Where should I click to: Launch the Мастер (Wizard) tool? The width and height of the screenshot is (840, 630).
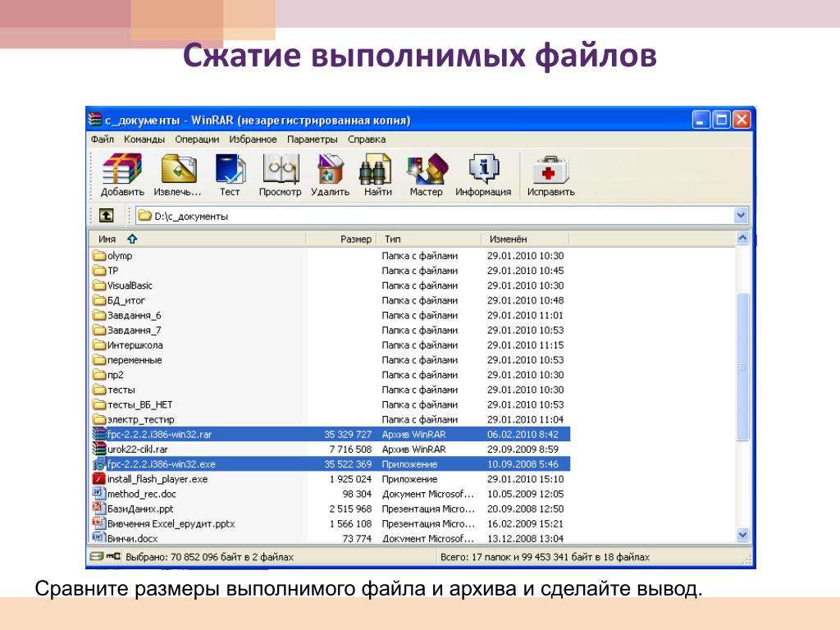tap(426, 175)
